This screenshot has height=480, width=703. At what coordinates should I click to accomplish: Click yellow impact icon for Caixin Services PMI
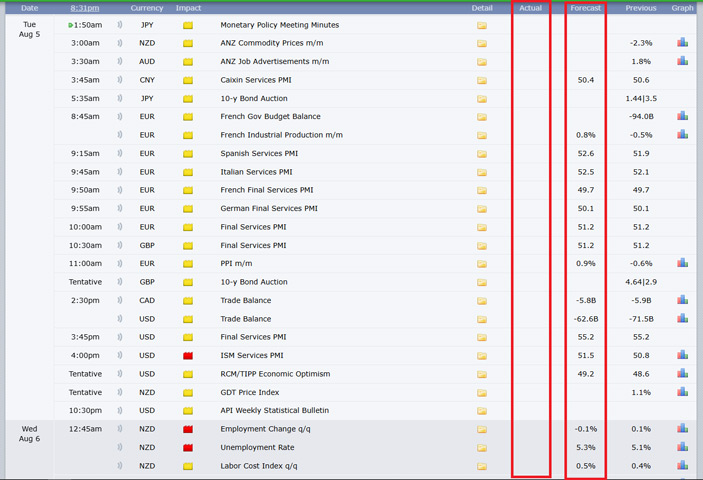pyautogui.click(x=188, y=80)
